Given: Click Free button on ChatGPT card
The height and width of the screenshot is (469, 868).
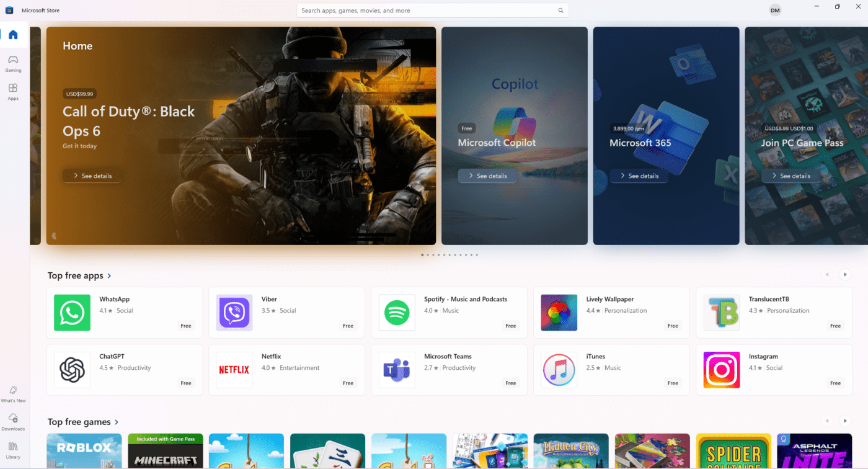Looking at the screenshot, I should [x=186, y=383].
